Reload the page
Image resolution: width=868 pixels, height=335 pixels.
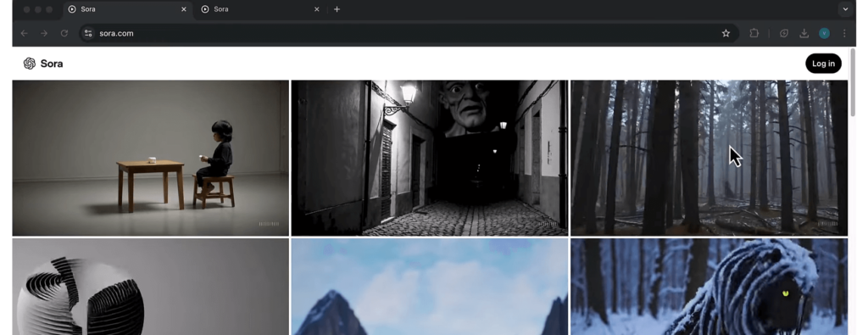click(64, 33)
